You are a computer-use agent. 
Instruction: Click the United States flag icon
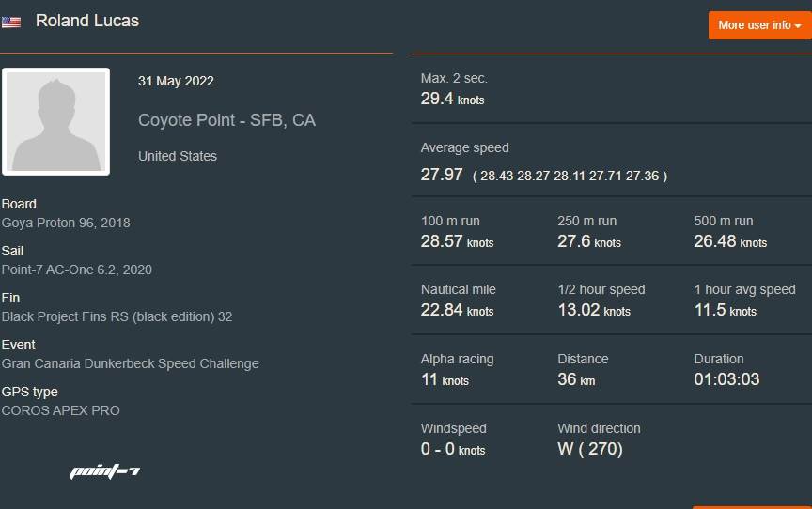11,22
